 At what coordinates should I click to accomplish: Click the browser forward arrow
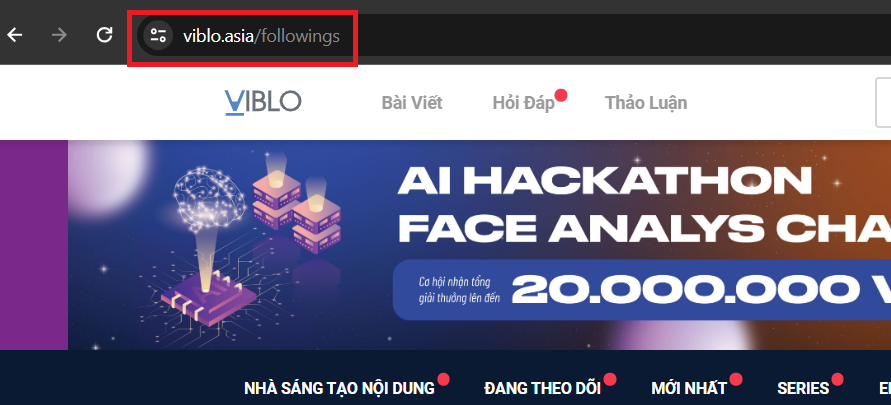click(59, 36)
